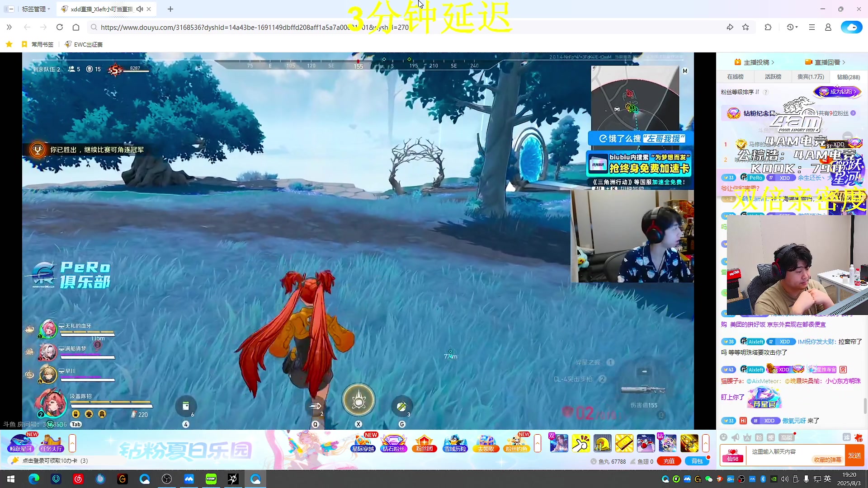Screen dimensions: 868x488
Task: Open the 鲸跃星河 activity icon
Action: 21,443
